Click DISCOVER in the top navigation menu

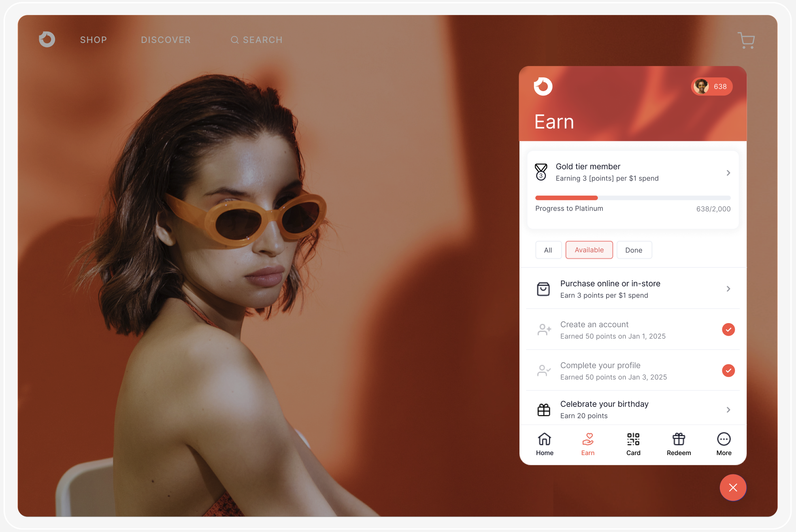166,39
